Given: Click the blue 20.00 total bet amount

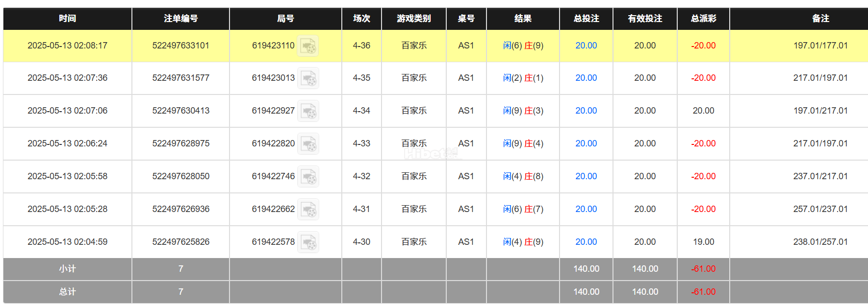Looking at the screenshot, I should point(586,46).
